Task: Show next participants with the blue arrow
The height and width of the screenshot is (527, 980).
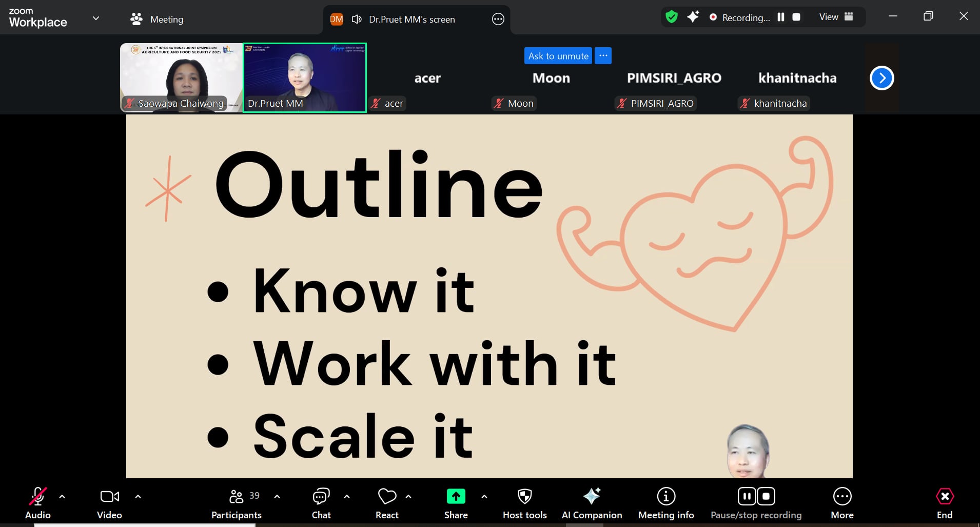Action: click(x=881, y=78)
